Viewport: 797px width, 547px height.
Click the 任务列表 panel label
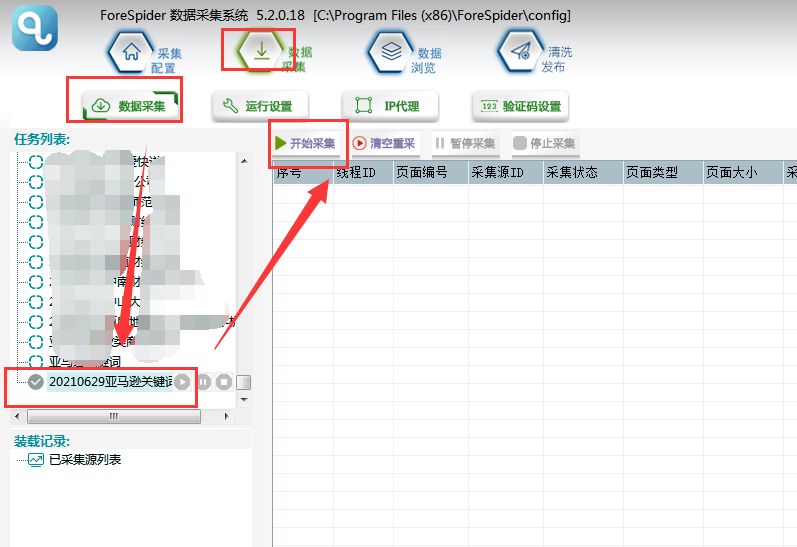pos(42,139)
